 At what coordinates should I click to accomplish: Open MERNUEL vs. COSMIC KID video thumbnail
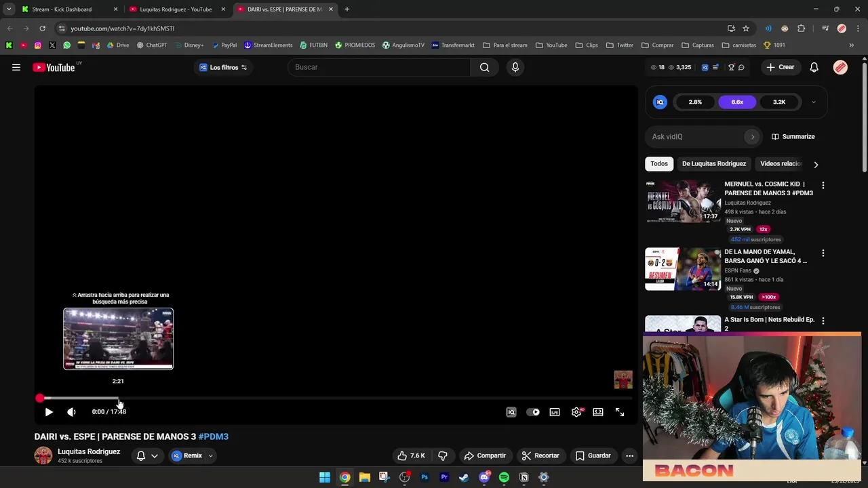(x=683, y=201)
